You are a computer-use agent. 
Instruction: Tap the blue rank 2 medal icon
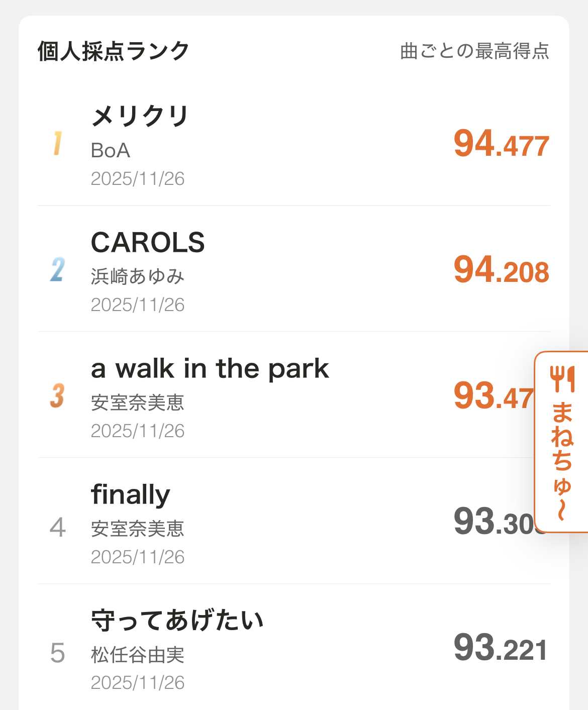point(57,269)
